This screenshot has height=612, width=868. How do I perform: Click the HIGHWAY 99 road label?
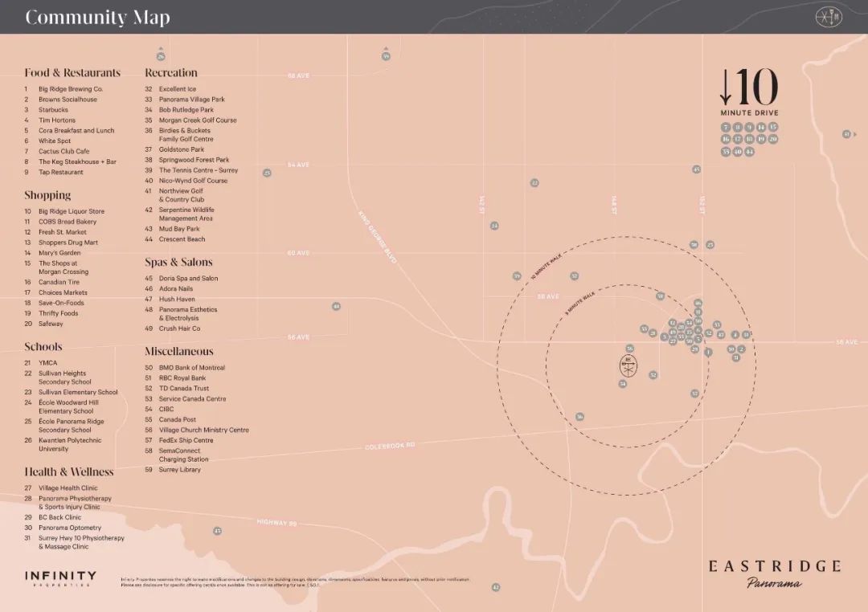[x=276, y=522]
